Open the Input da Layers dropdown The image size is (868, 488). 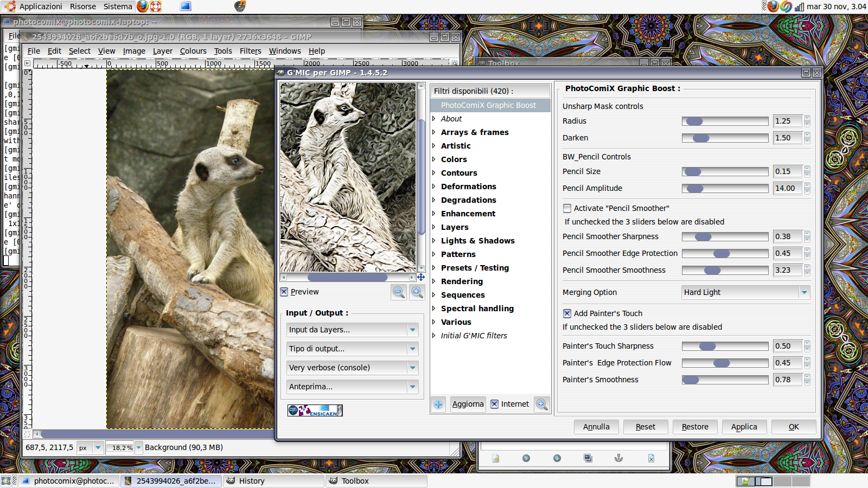[352, 330]
